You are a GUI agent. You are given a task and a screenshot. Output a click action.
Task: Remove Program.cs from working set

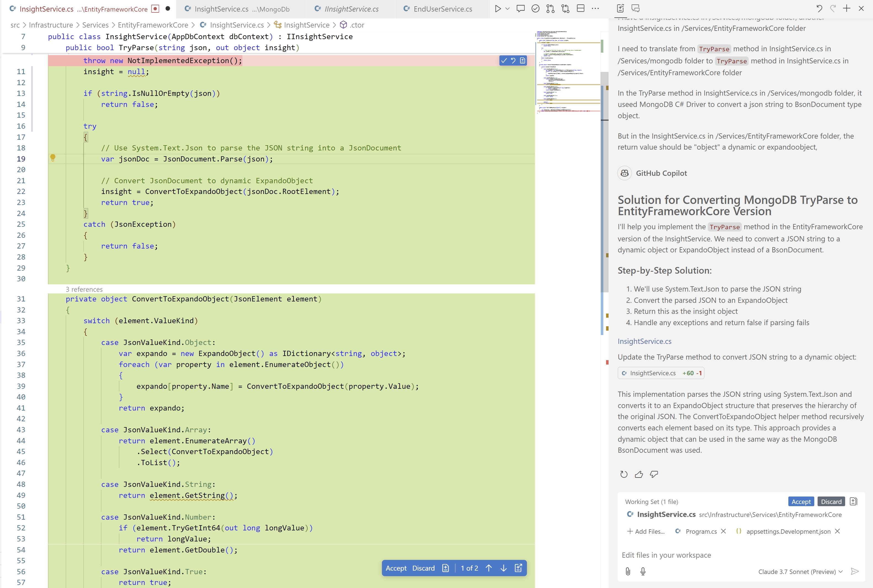724,531
